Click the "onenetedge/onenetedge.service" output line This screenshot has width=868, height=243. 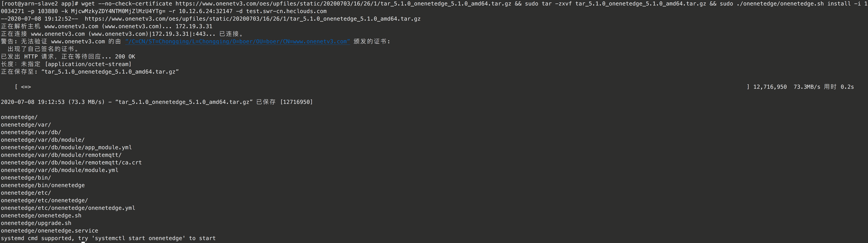click(50, 231)
